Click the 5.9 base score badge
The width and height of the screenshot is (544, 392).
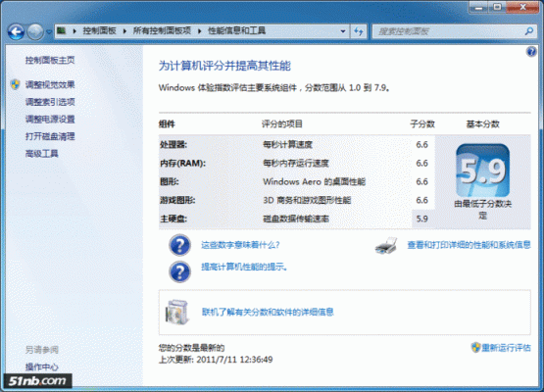point(482,171)
